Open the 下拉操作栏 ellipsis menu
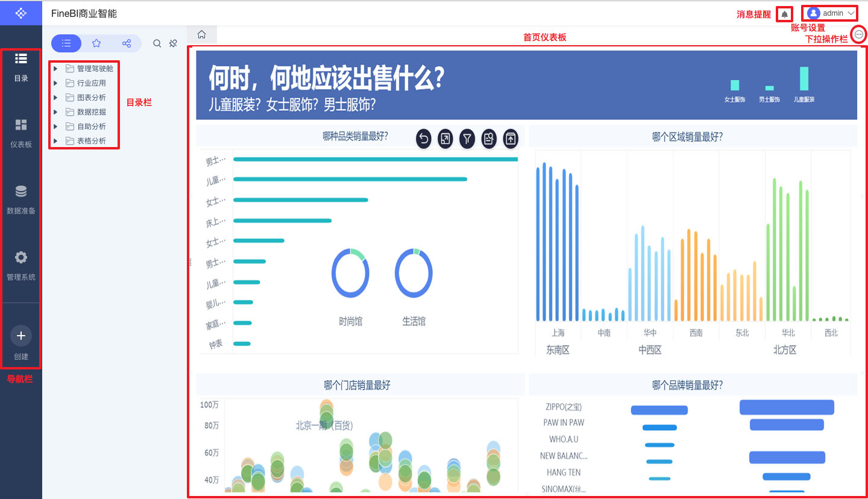Image resolution: width=868 pixels, height=499 pixels. pos(858,35)
